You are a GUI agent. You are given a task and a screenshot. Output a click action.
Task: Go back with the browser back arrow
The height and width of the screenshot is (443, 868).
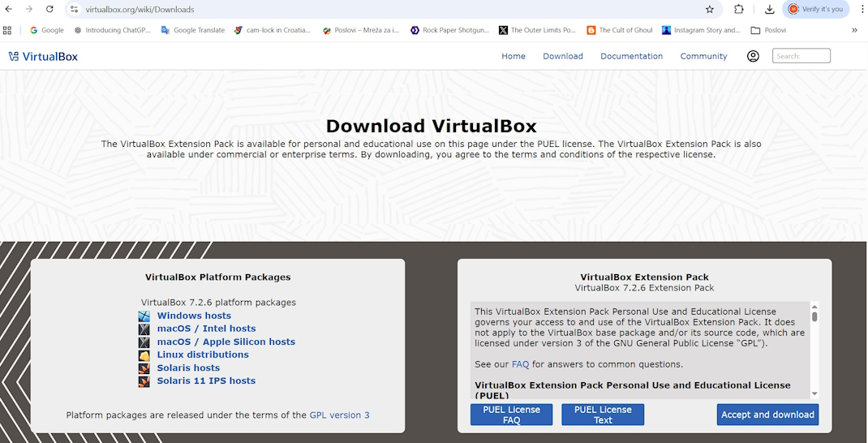9,9
